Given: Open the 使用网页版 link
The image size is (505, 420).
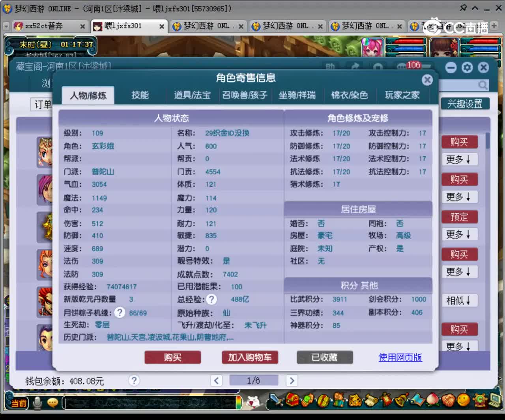Looking at the screenshot, I should [400, 357].
